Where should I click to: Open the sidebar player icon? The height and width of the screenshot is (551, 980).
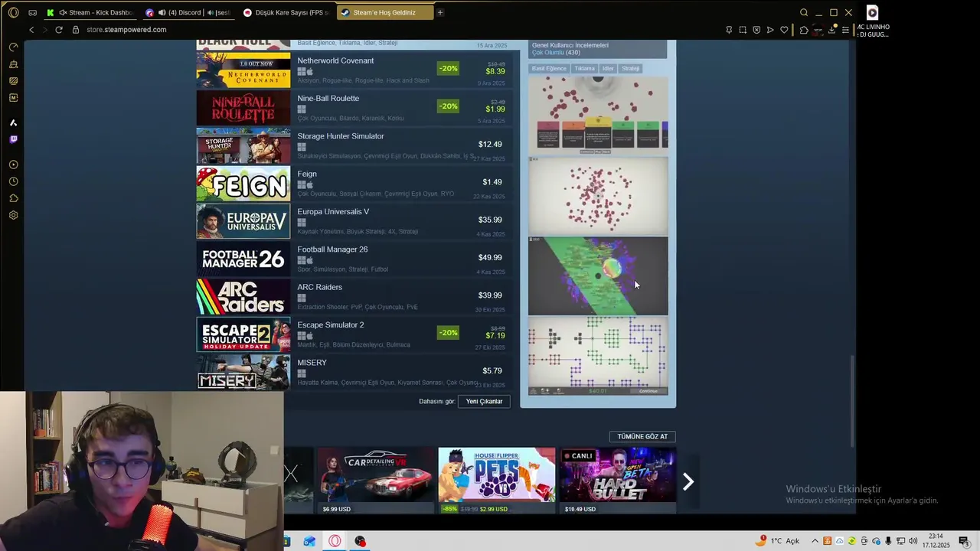coord(13,165)
